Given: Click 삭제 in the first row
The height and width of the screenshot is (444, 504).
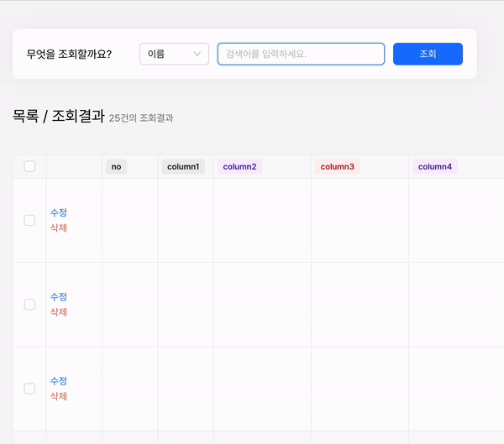Looking at the screenshot, I should coord(59,227).
